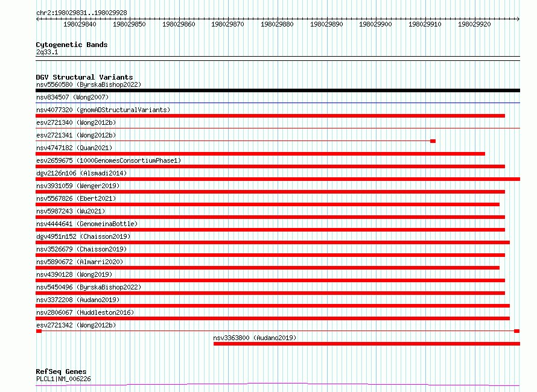Click ruler position 198029850
Screen dimensions: 537x392
coord(129,24)
